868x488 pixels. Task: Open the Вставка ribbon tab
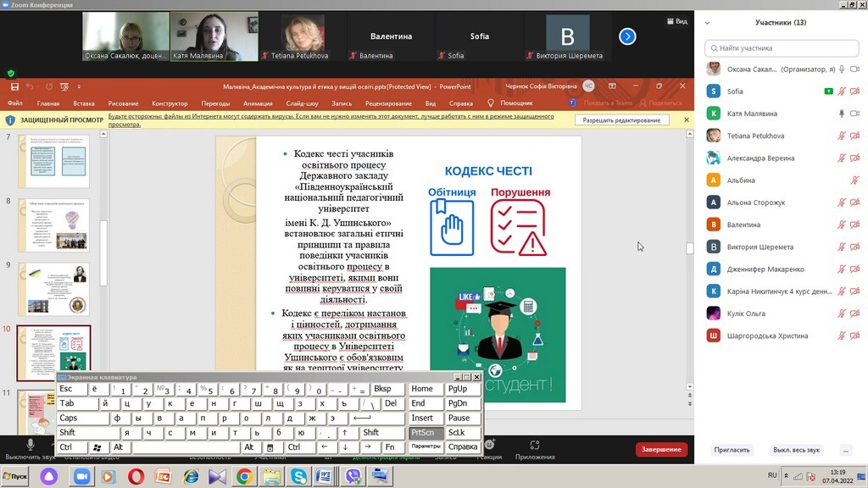pyautogui.click(x=84, y=103)
